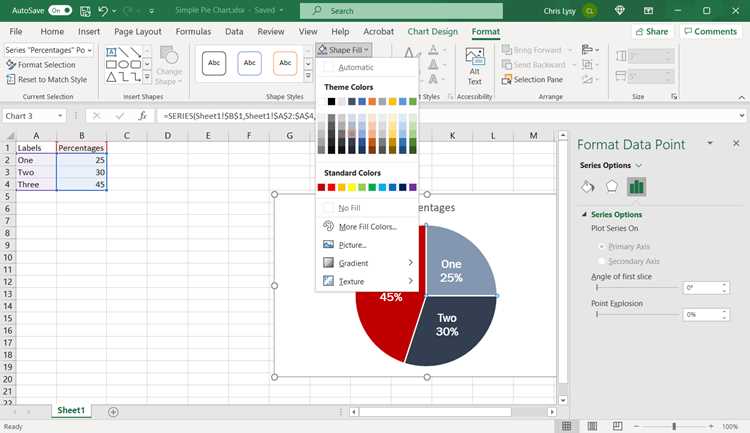Viewport: 750px width, 433px height.
Task: Switch to Page Break Preview view
Action: coord(618,426)
